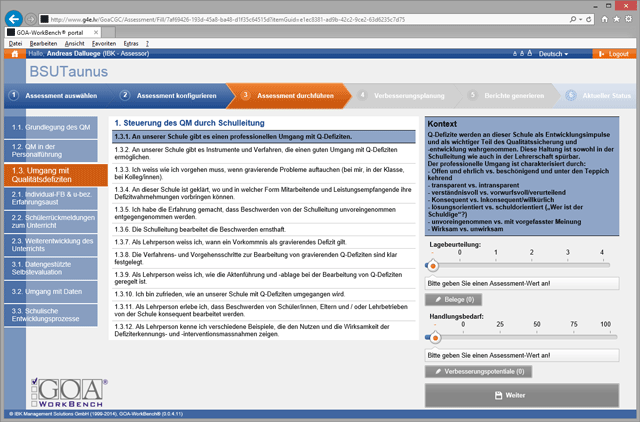
Task: Click the Belege (0) button
Action: [453, 300]
